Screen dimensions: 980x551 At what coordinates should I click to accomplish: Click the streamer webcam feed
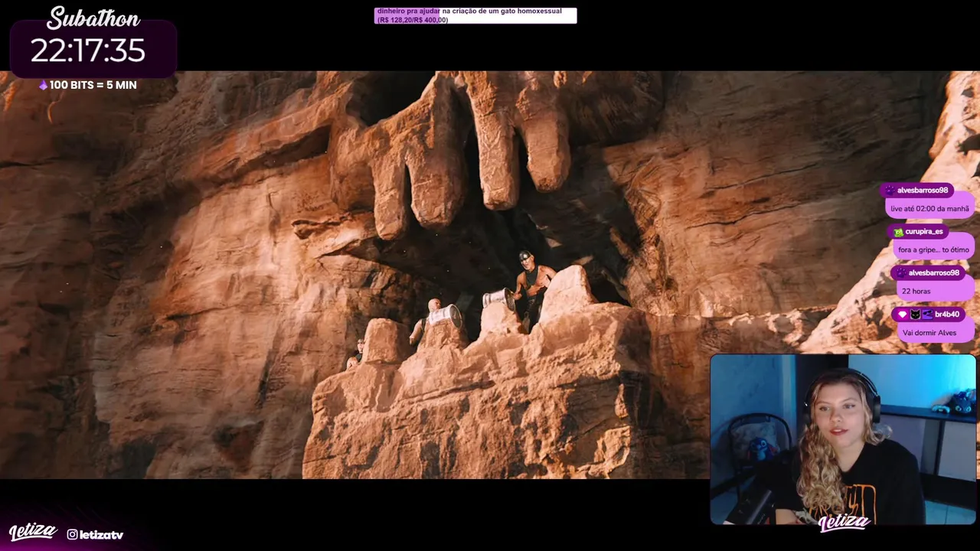[x=843, y=439]
